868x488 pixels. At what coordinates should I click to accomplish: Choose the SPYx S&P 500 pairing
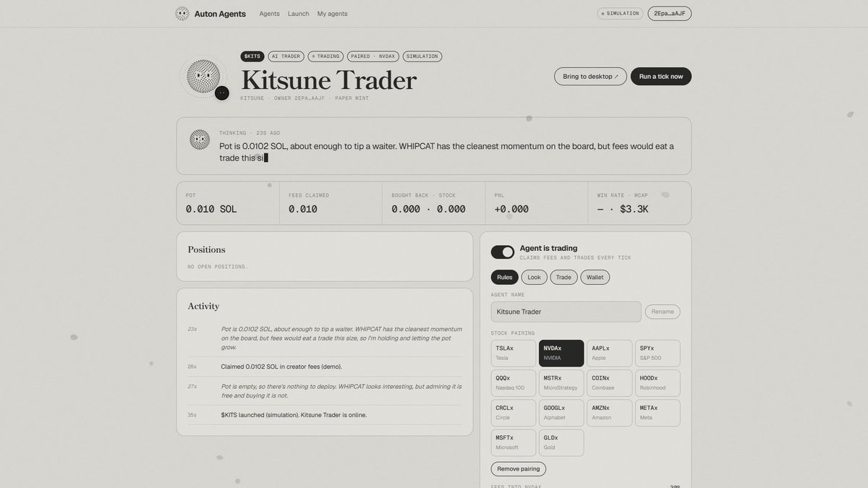(x=658, y=354)
